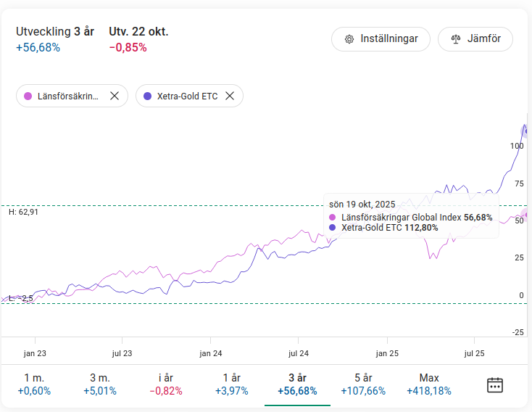This screenshot has width=532, height=412.
Task: Open the calendar date range picker
Action: [x=495, y=384]
